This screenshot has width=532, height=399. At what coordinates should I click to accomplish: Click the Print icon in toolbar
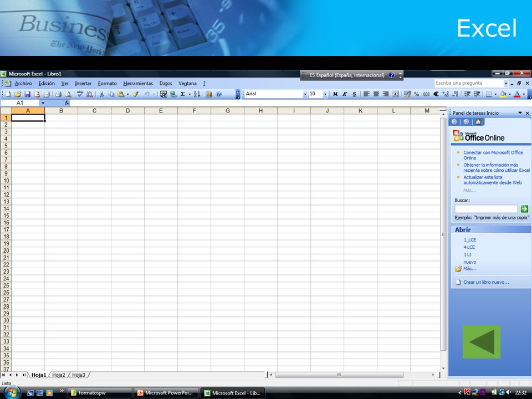58,94
